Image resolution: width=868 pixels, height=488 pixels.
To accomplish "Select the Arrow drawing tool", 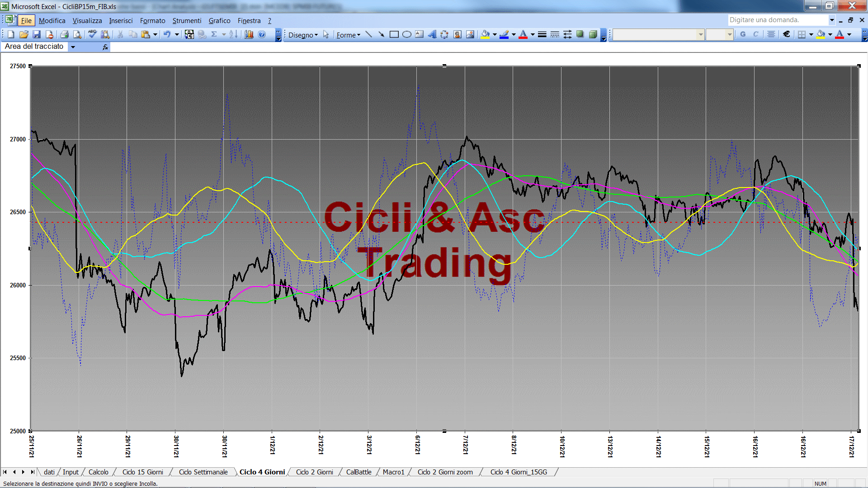I will (381, 34).
